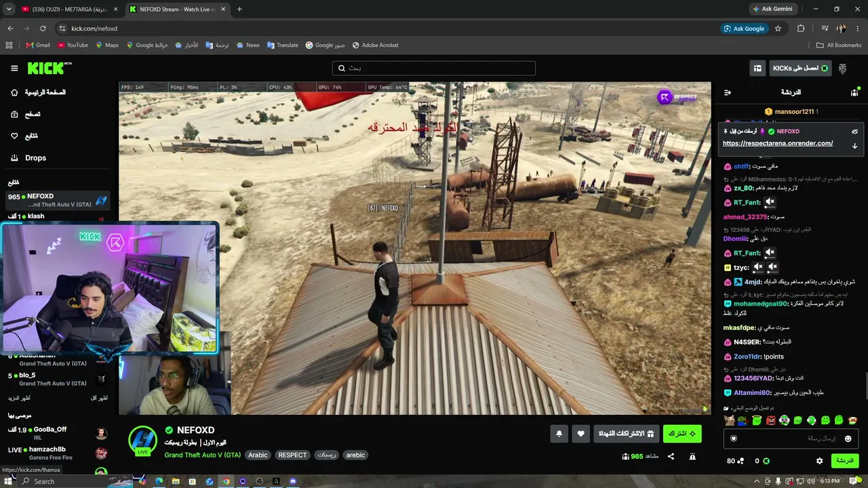The height and width of the screenshot is (488, 868).
Task: Collapse the chat panel with the arrow icon
Action: pyautogui.click(x=727, y=92)
